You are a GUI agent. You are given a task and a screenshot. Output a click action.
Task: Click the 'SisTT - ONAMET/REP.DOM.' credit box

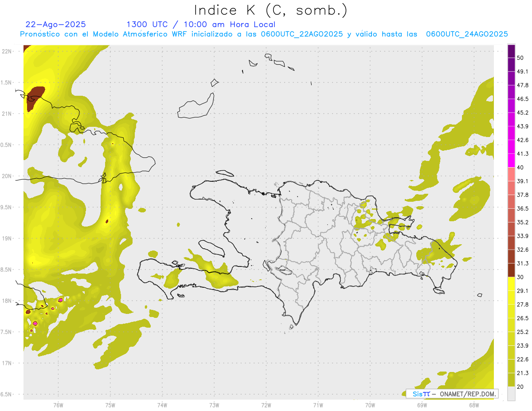tap(452, 394)
